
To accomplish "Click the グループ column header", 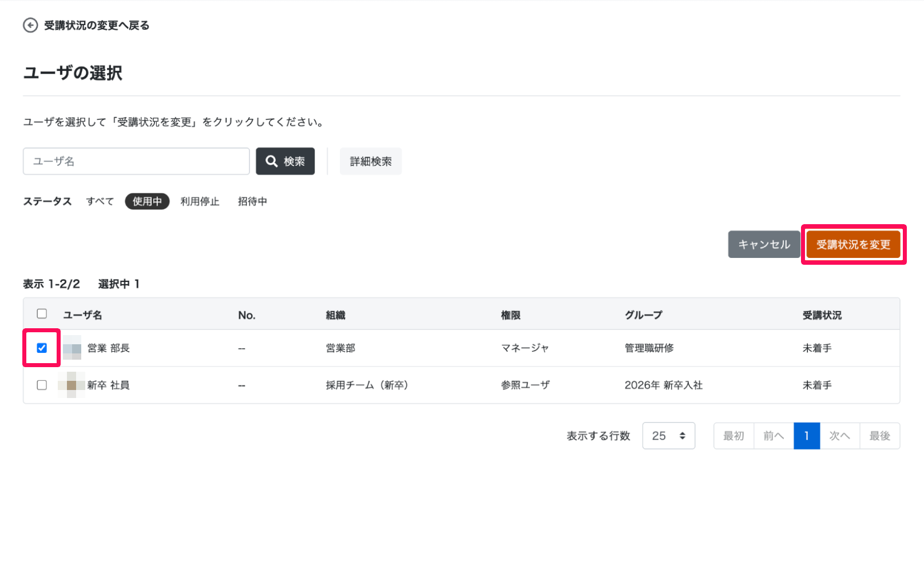I will 644,315.
